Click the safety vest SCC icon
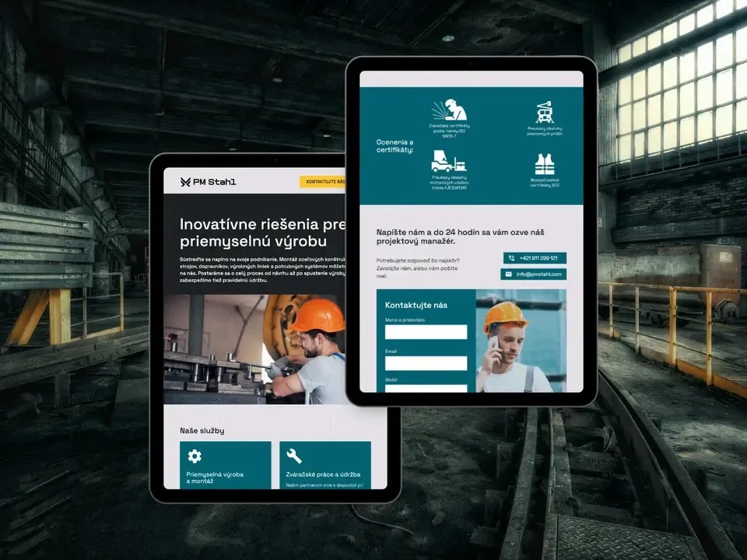The image size is (747, 560). coord(545,164)
